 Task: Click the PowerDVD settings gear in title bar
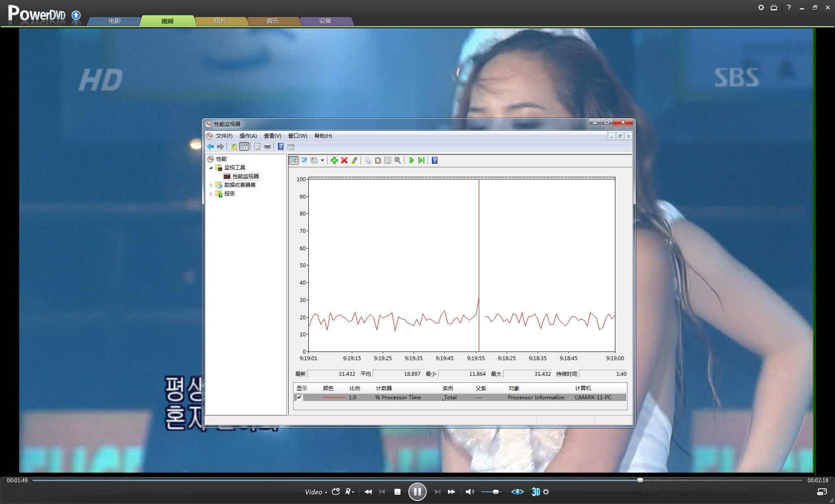(x=761, y=7)
